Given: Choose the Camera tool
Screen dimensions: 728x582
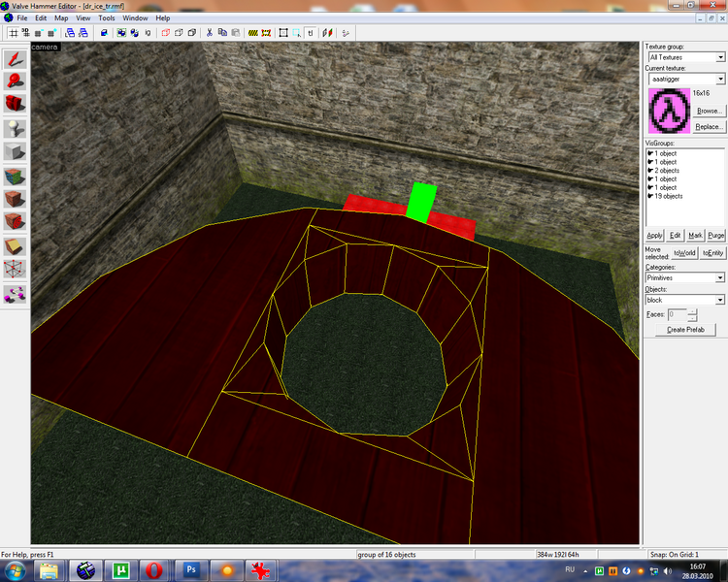Looking at the screenshot, I should point(15,103).
